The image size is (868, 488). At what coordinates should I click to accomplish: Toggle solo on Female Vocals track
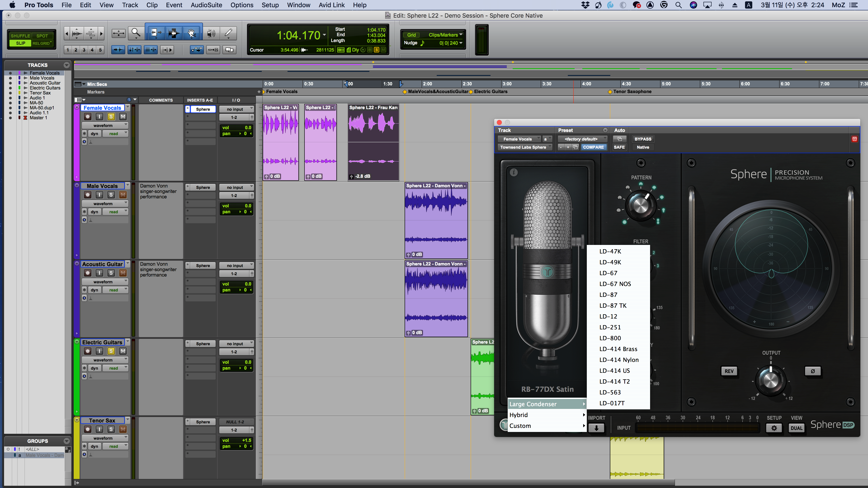[111, 117]
